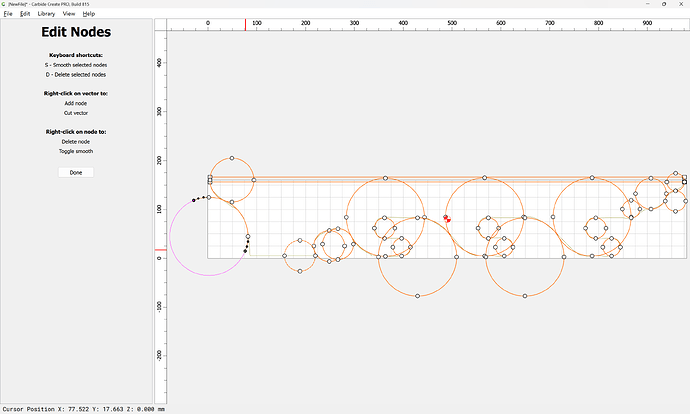Screen dimensions: 690x414
Task: Click the 'Cut vector' instruction text
Action: (76, 113)
